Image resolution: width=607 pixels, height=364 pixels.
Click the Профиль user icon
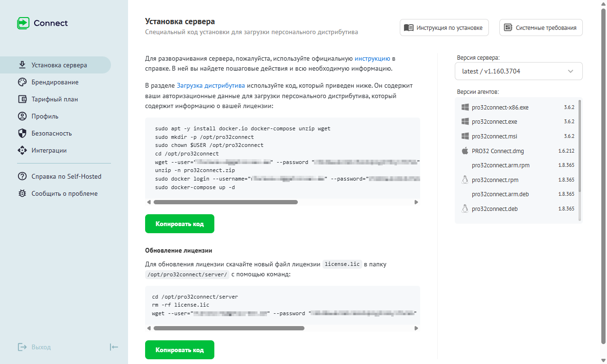click(x=22, y=117)
